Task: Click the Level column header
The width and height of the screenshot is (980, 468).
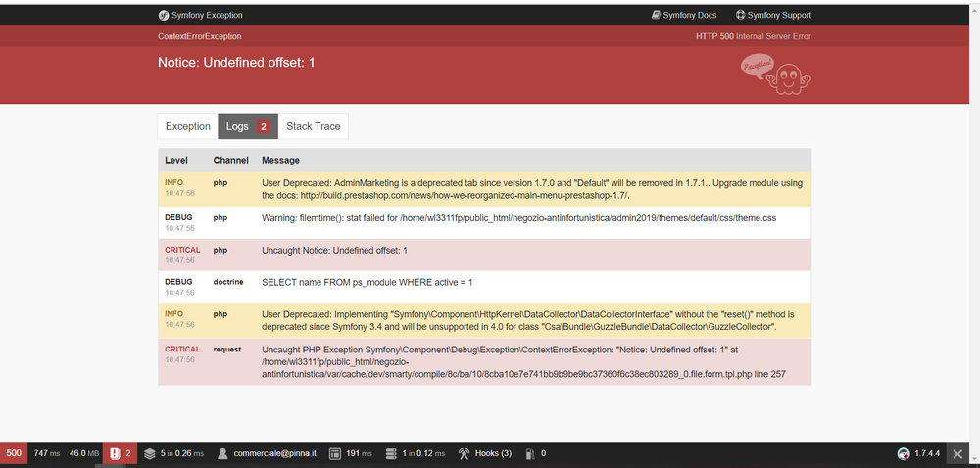Action: coord(176,160)
